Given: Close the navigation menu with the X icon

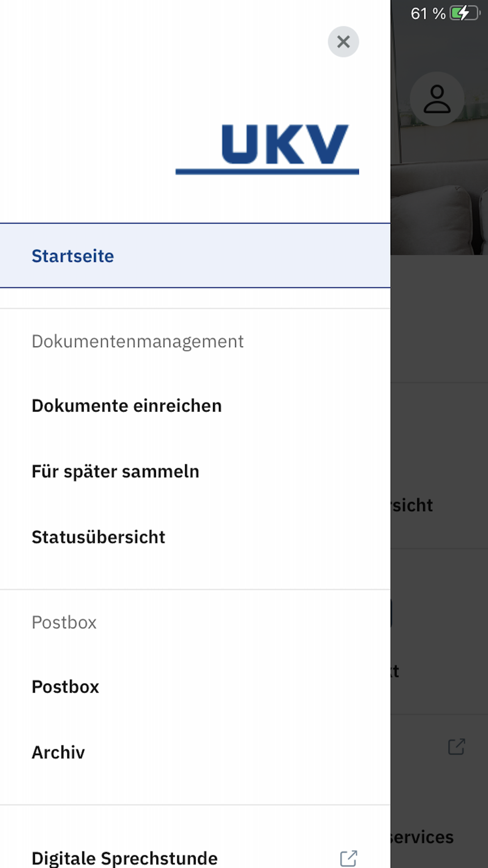Looking at the screenshot, I should tap(343, 42).
